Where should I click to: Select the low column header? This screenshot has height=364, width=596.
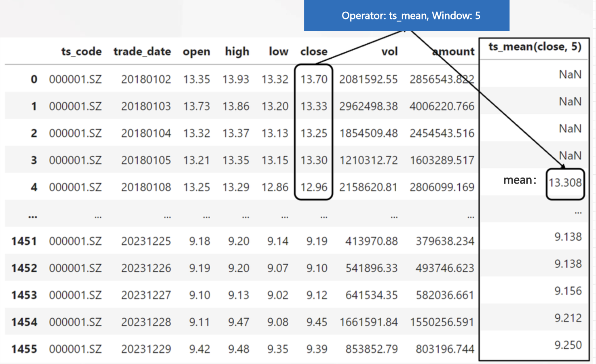click(x=278, y=52)
